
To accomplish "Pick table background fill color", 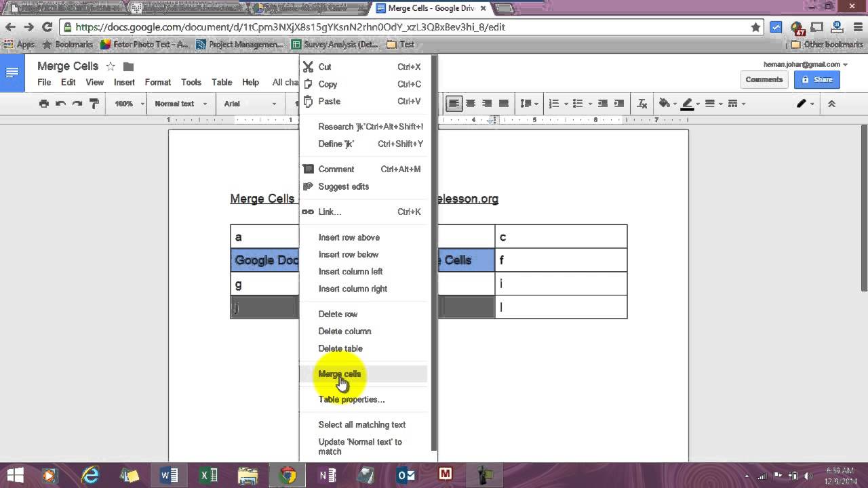I will [x=667, y=104].
